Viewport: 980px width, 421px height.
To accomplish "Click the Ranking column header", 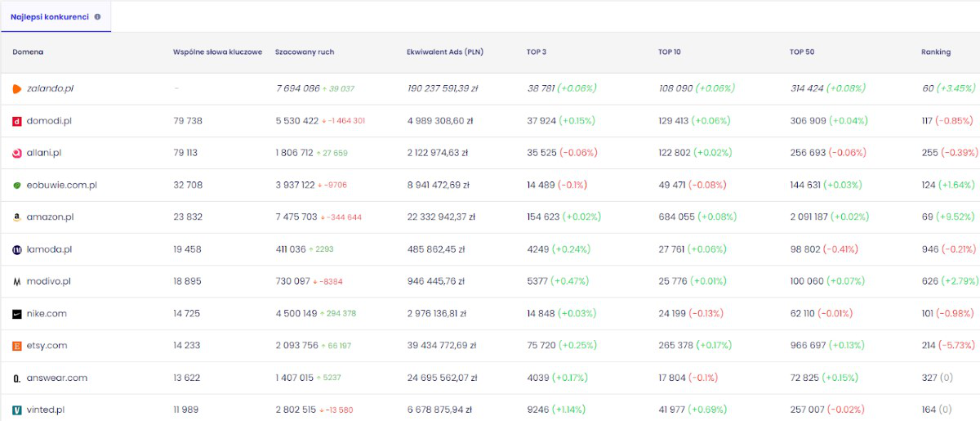I will [x=936, y=52].
